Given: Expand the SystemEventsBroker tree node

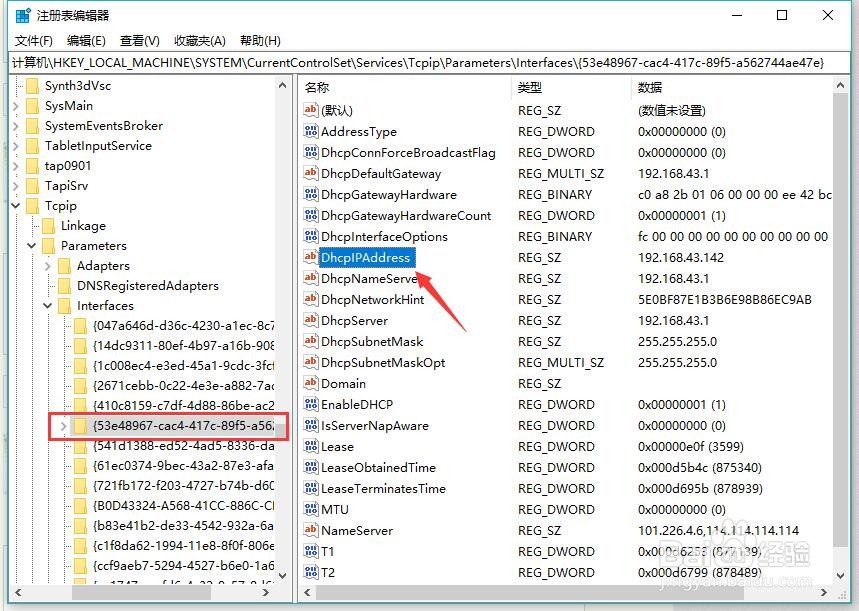Looking at the screenshot, I should click(x=16, y=126).
